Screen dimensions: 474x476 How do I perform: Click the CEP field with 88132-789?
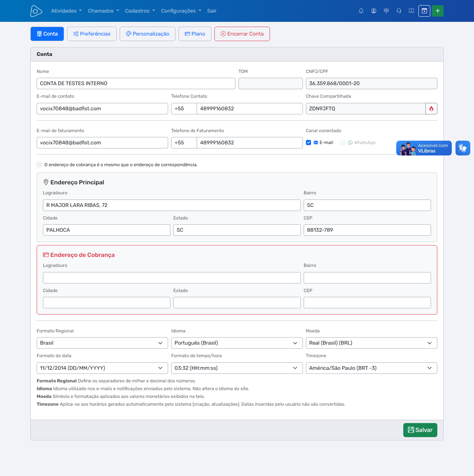pyautogui.click(x=367, y=230)
